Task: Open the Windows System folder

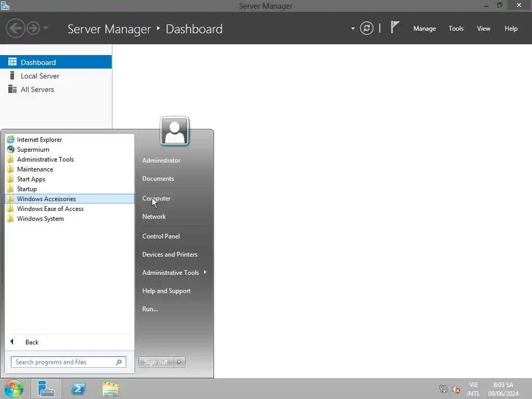Action: pyautogui.click(x=70, y=218)
